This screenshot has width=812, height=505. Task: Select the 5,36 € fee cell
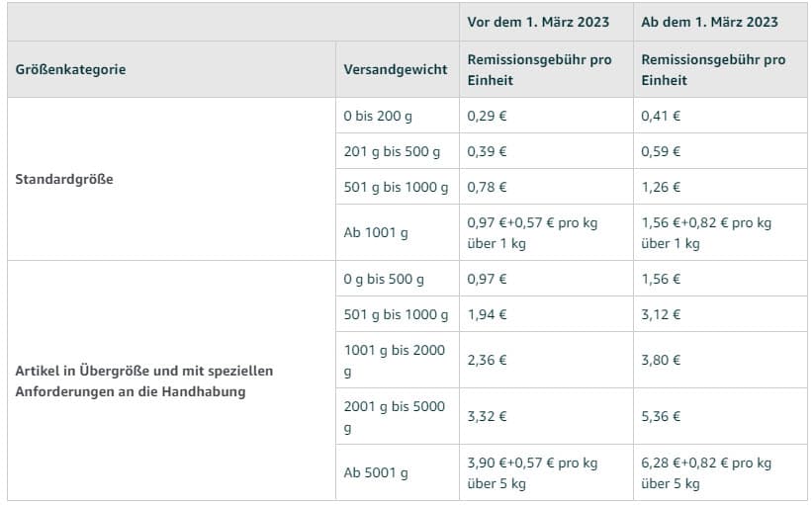[x=720, y=416]
